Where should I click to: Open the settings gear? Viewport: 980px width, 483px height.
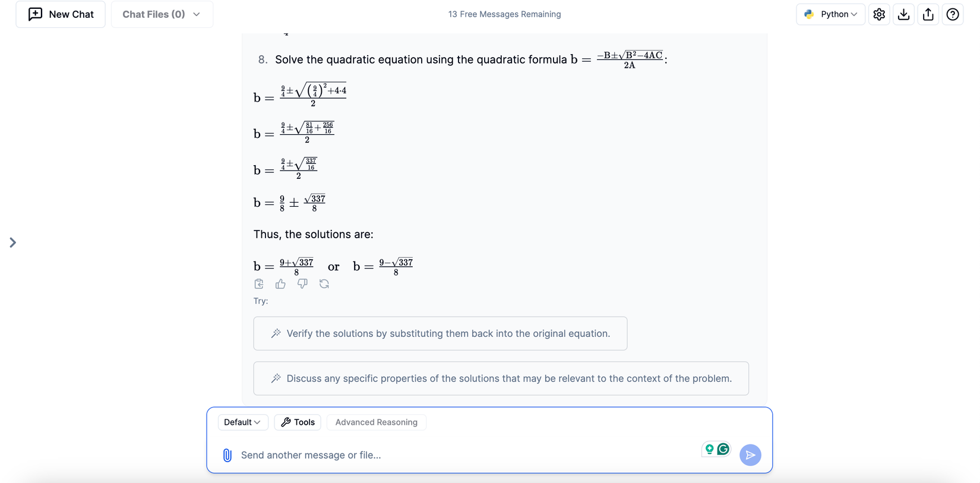[879, 14]
